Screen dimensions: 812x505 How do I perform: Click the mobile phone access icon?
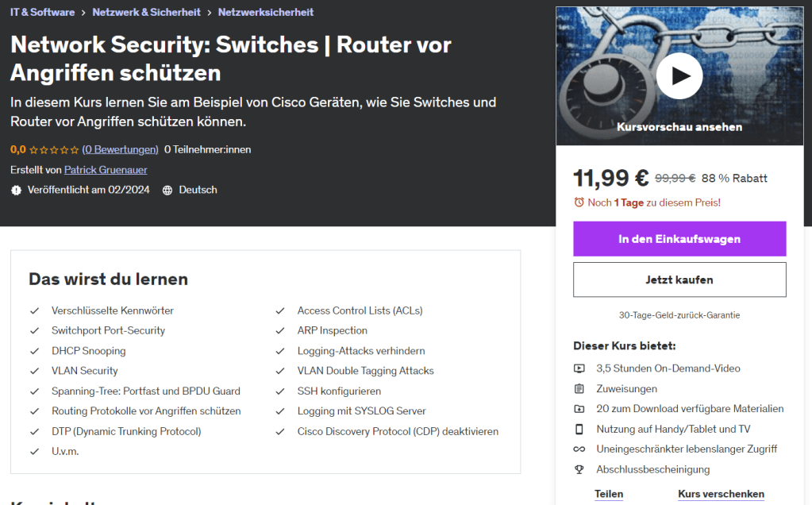click(579, 430)
